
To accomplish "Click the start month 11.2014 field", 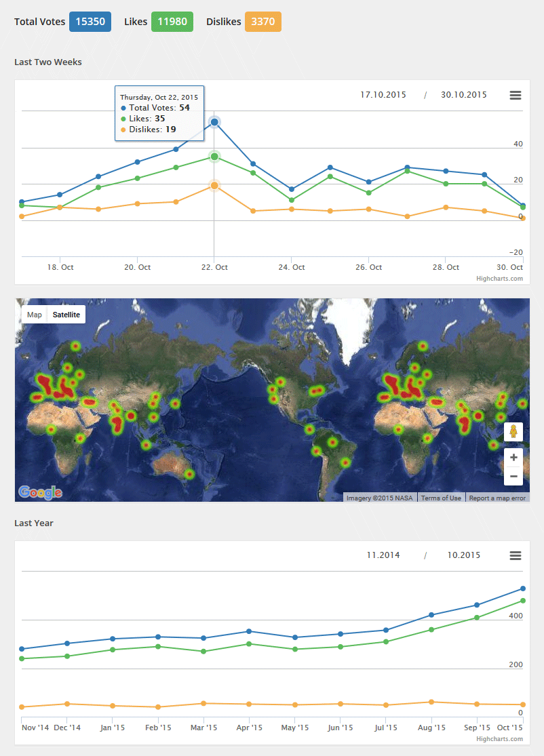I will [x=383, y=555].
